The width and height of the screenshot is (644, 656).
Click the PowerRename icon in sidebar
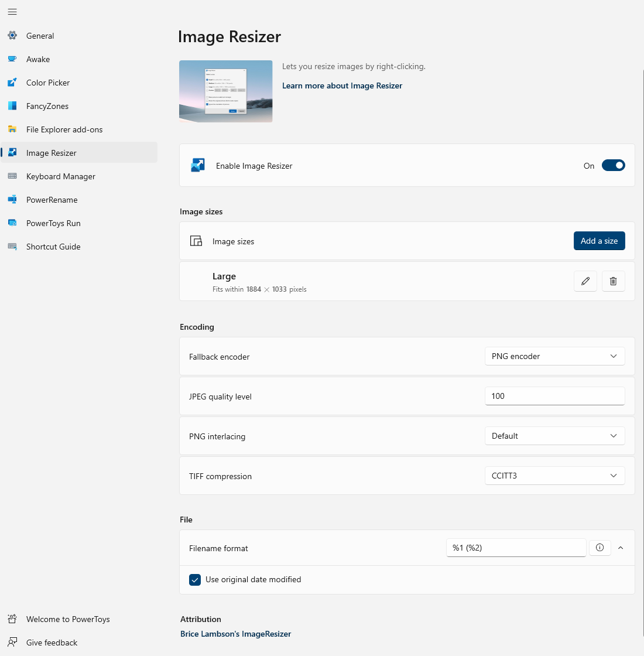12,200
